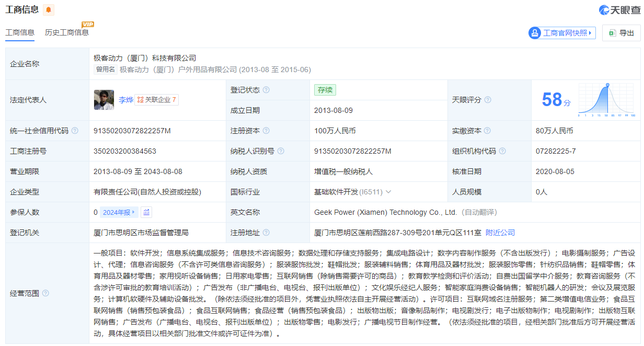Click help icon beside 天眼评分
This screenshot has height=346, width=644.
click(x=488, y=100)
